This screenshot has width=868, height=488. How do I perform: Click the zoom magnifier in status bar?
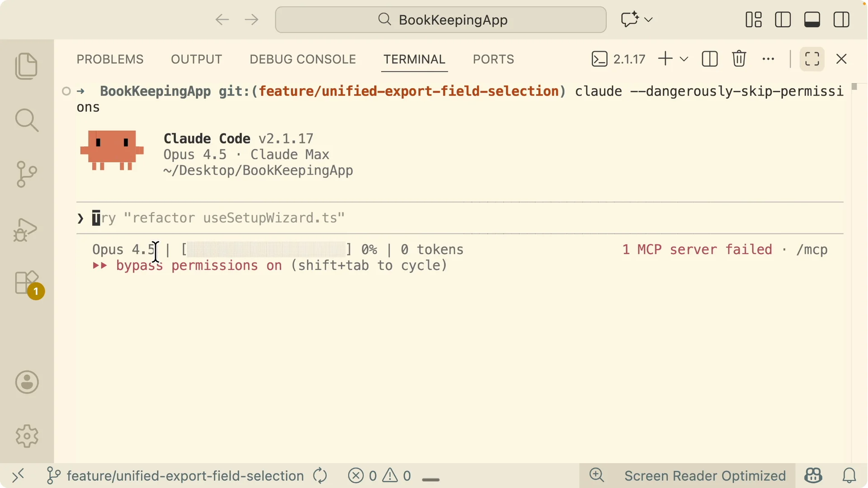coord(597,475)
